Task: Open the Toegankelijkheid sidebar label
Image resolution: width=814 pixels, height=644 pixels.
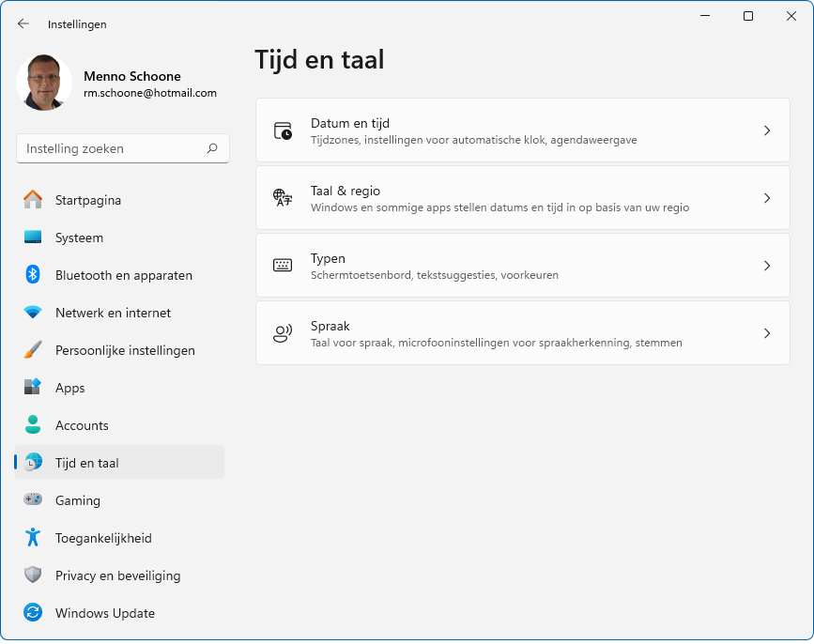Action: 104,538
